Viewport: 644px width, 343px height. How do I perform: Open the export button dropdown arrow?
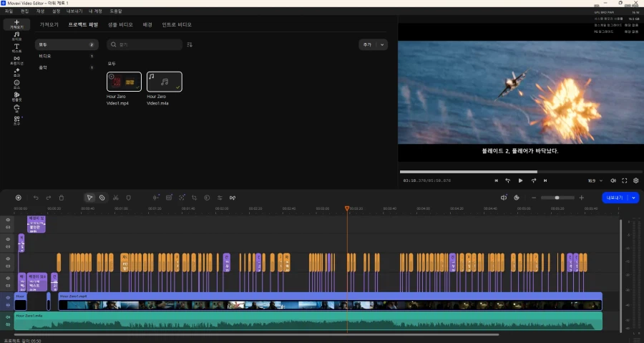click(634, 198)
